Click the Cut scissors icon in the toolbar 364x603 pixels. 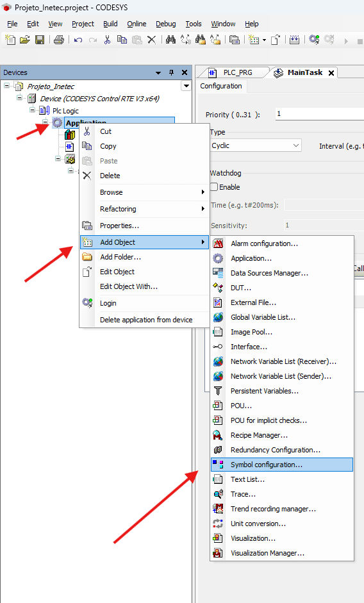click(x=108, y=40)
